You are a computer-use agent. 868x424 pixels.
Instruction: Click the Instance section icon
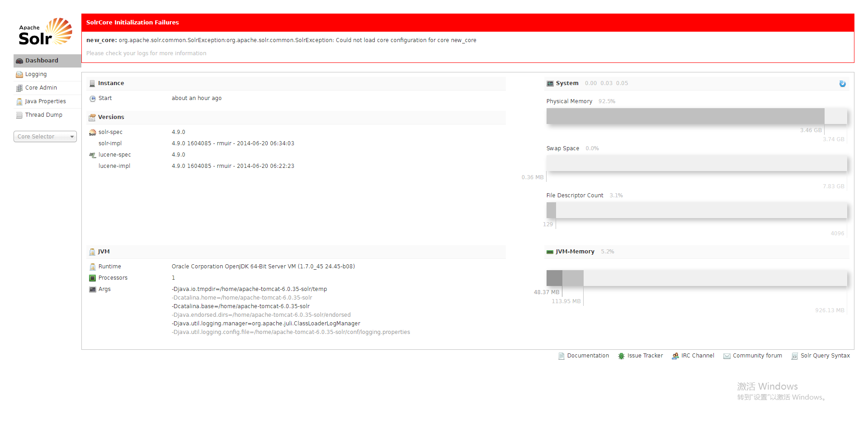coord(92,83)
